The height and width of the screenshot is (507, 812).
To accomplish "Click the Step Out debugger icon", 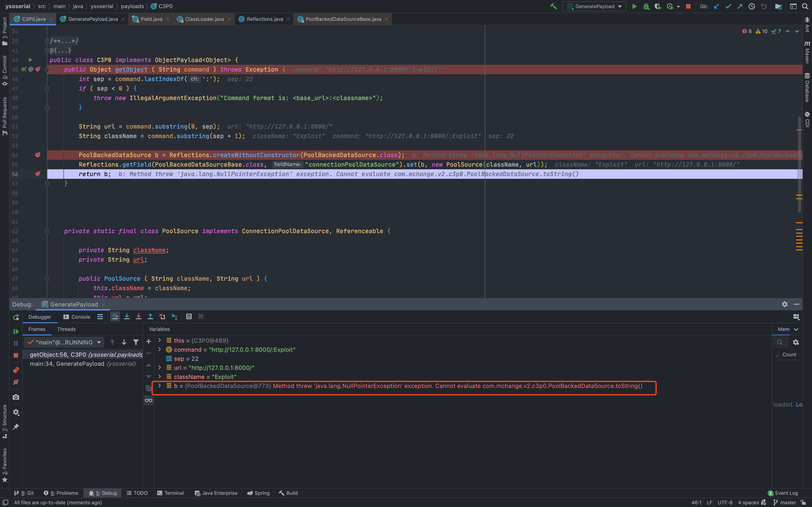I will 150,317.
